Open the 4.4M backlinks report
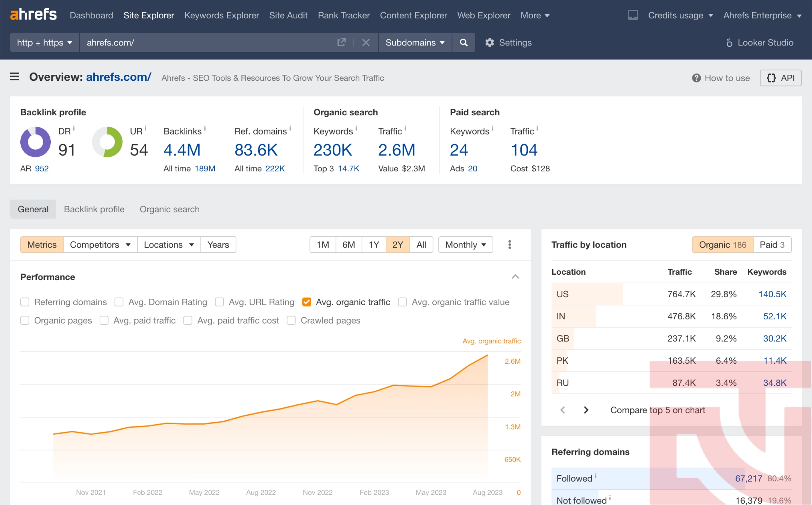Image resolution: width=812 pixels, height=505 pixels. (x=182, y=150)
